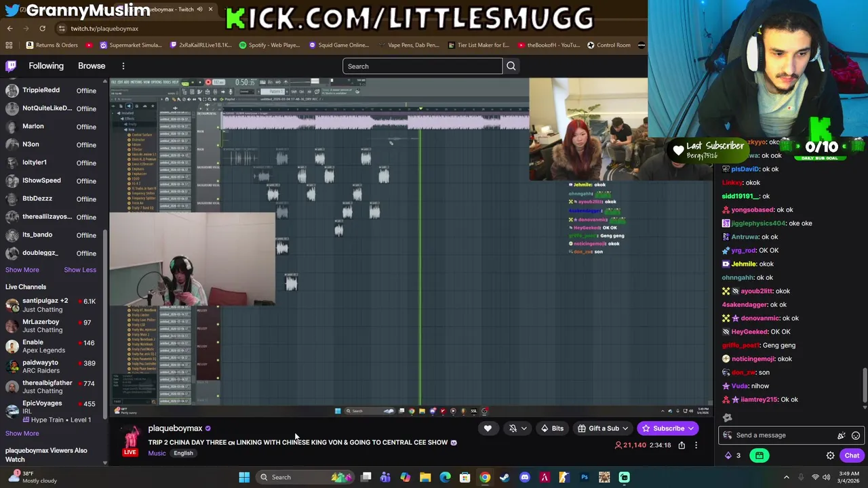This screenshot has width=868, height=488.
Task: Select TrippieRedd in followed channels
Action: 51,90
